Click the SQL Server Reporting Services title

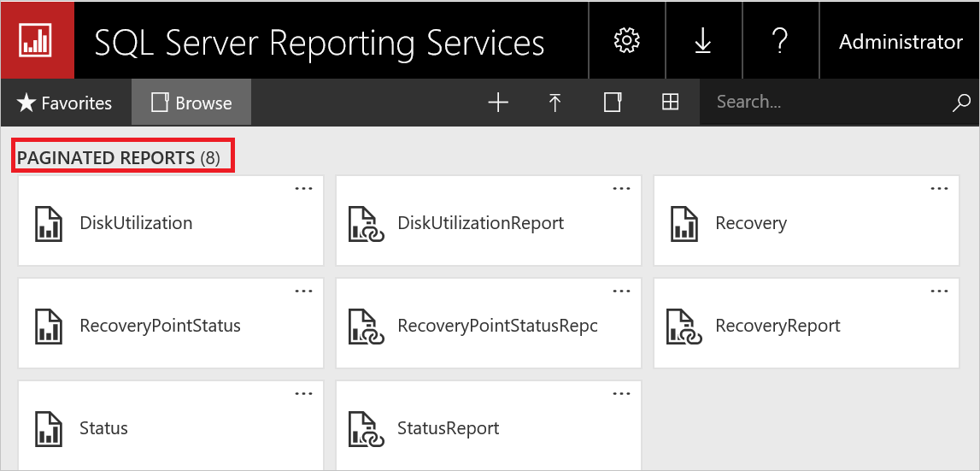pyautogui.click(x=319, y=41)
